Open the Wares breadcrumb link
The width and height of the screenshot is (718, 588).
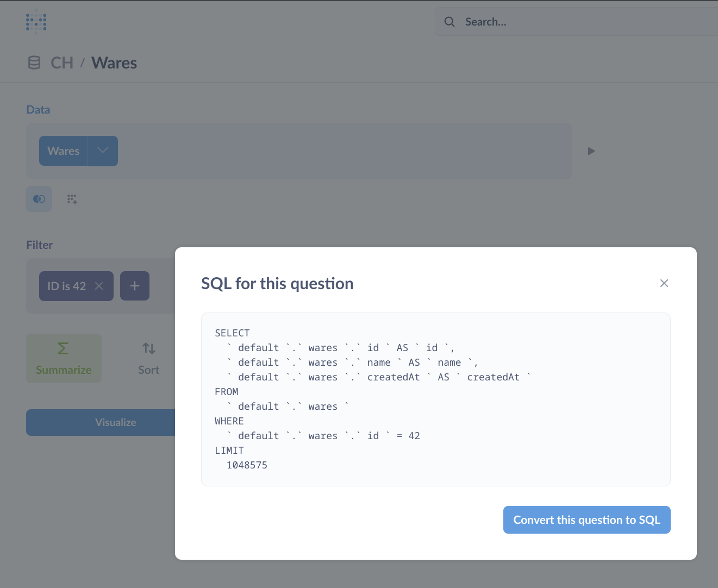[114, 62]
